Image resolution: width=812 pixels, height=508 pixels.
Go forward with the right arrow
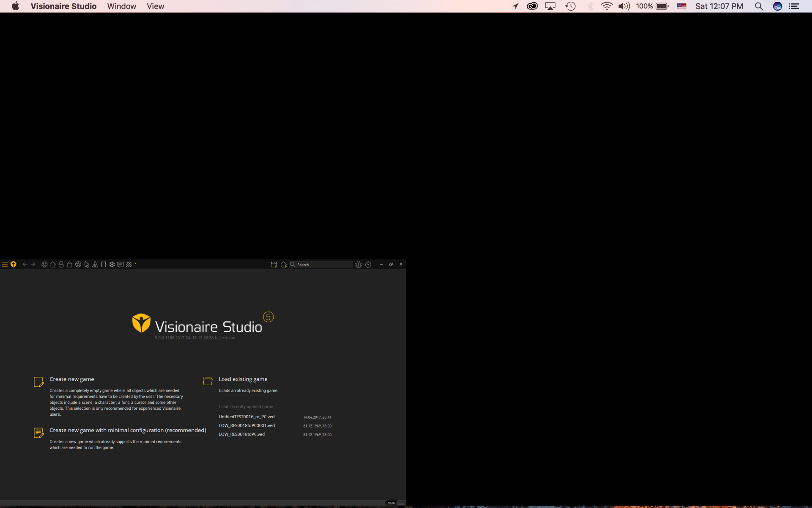[x=33, y=265]
